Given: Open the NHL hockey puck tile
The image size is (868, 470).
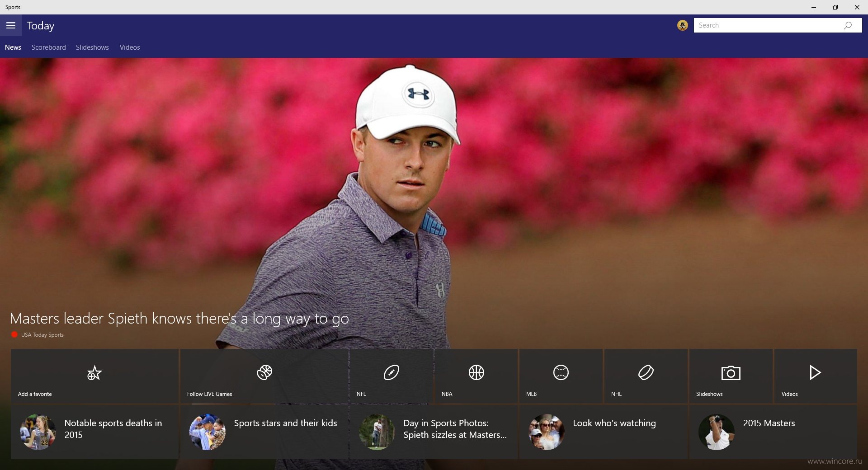Looking at the screenshot, I should coord(646,376).
